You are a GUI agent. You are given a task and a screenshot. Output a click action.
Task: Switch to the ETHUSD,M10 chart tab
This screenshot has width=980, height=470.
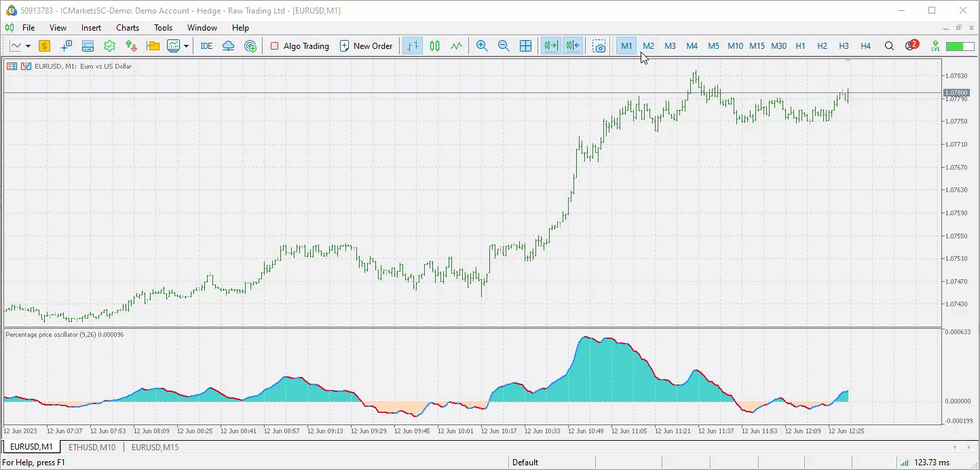(x=92, y=447)
